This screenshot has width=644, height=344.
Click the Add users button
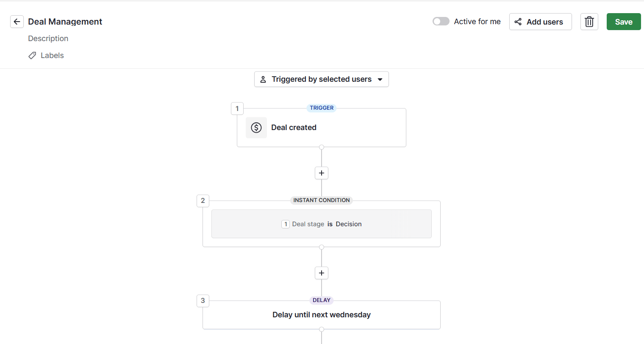(540, 21)
